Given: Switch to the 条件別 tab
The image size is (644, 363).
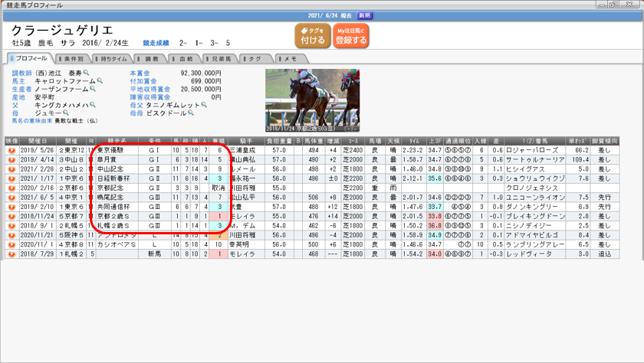Looking at the screenshot, I should [72, 59].
